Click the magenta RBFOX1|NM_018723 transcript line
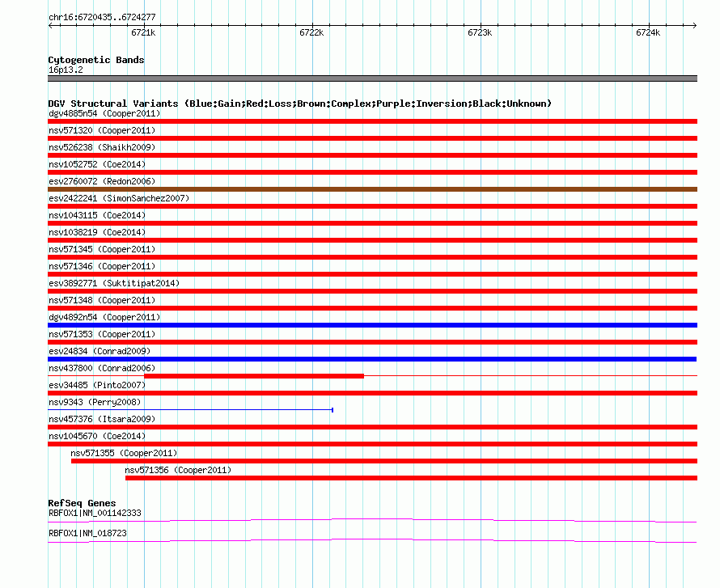720x588 pixels. coord(372,541)
